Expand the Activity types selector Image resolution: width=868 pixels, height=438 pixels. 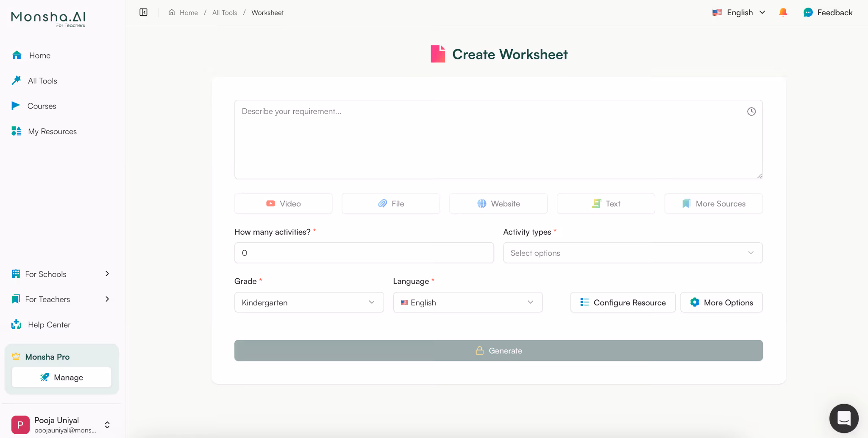(x=632, y=252)
